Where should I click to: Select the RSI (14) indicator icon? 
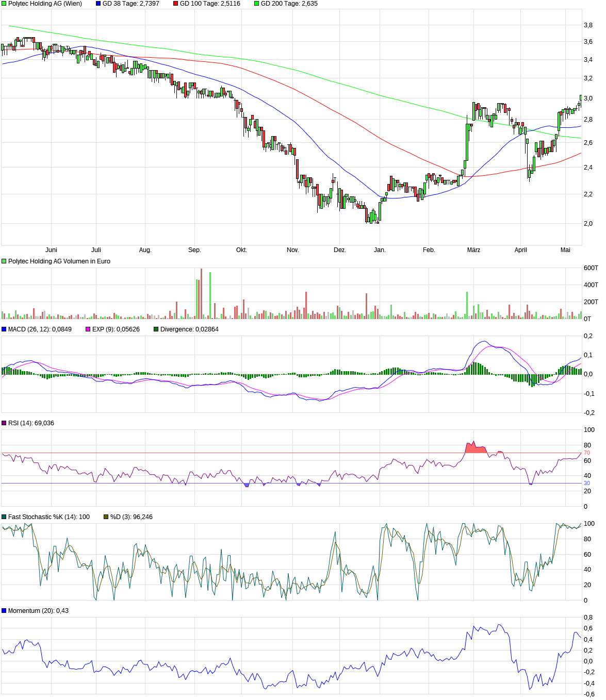click(x=4, y=423)
